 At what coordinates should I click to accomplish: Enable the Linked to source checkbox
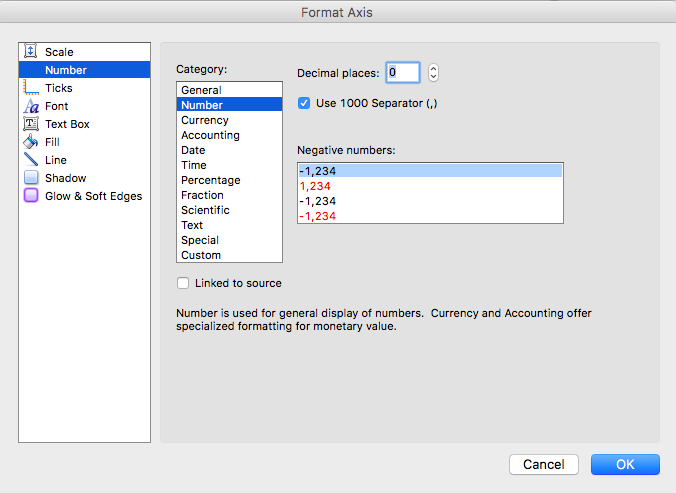[x=183, y=283]
